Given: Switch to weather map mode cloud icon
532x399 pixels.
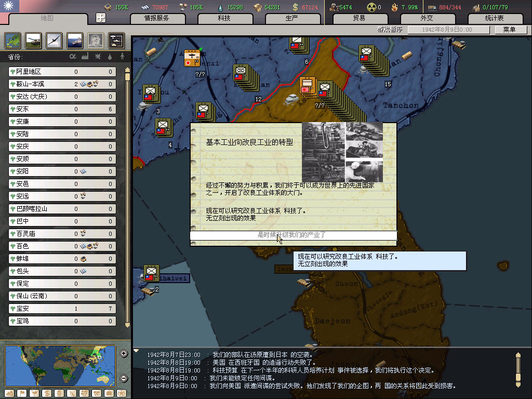Looking at the screenshot, I should coord(34,394).
